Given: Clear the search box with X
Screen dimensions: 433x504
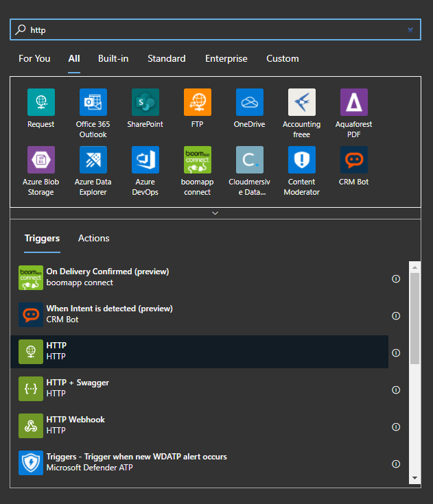Looking at the screenshot, I should [x=410, y=30].
